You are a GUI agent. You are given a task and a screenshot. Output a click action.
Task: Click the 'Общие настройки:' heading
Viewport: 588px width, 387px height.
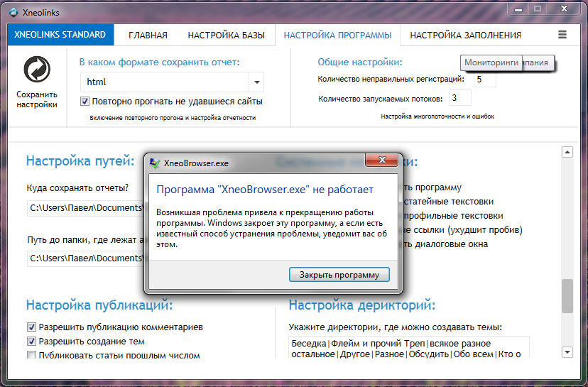[360, 62]
